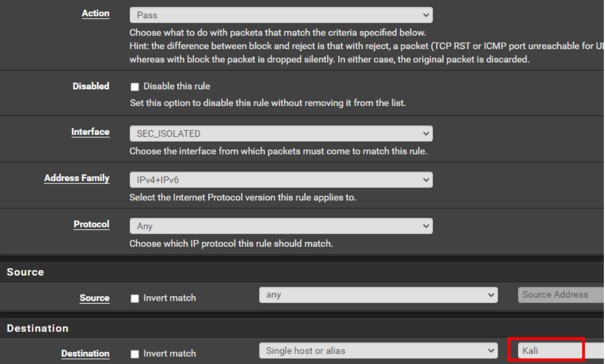Open the Interface dropdown showing SEC_ISOLATED

[x=280, y=134]
